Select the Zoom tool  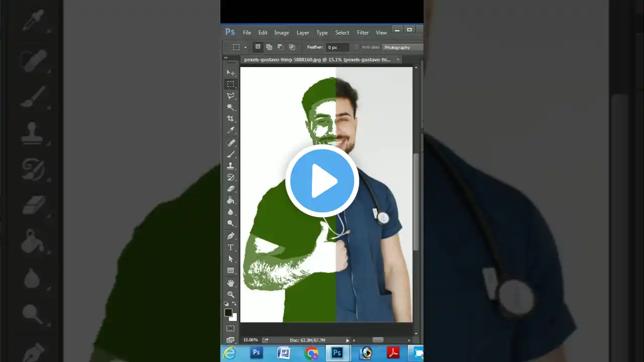(x=230, y=295)
